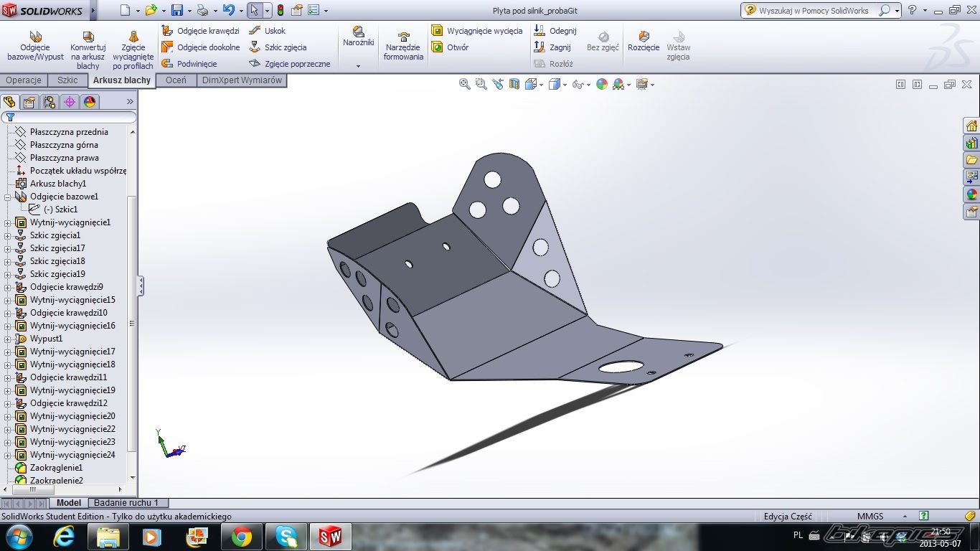The width and height of the screenshot is (980, 551).
Task: Open the hide/show items dropdown
Action: tap(588, 85)
